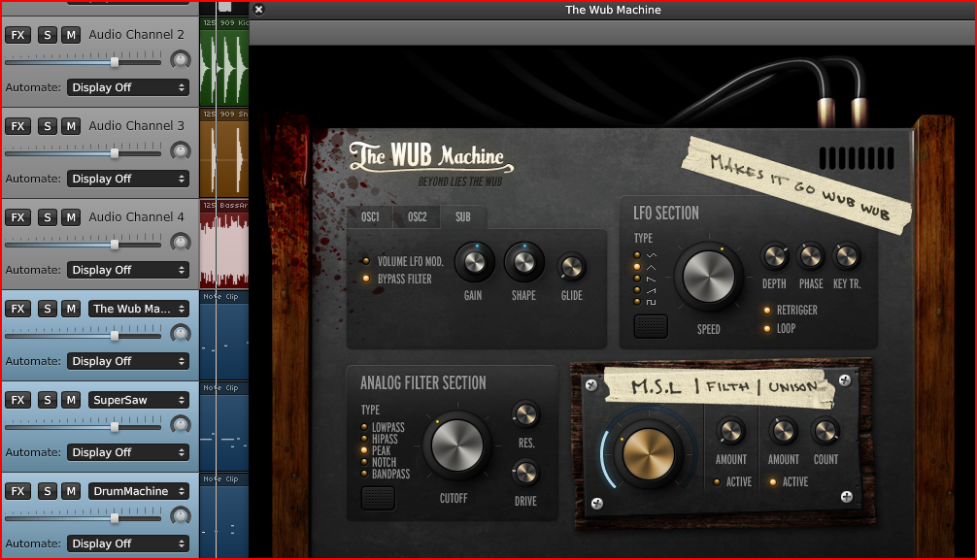977x560 pixels.
Task: Open the OSC2 tab
Action: pyautogui.click(x=416, y=217)
